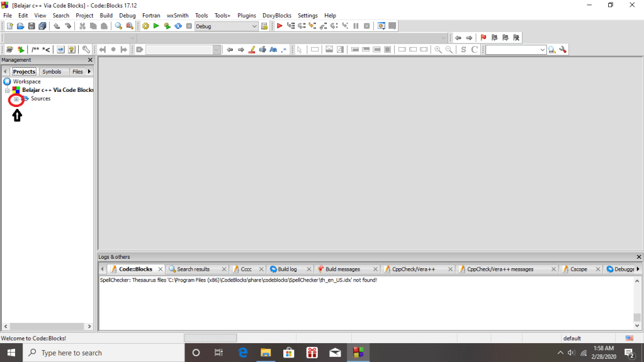
Task: Click the Build gear icon
Action: [x=145, y=26]
